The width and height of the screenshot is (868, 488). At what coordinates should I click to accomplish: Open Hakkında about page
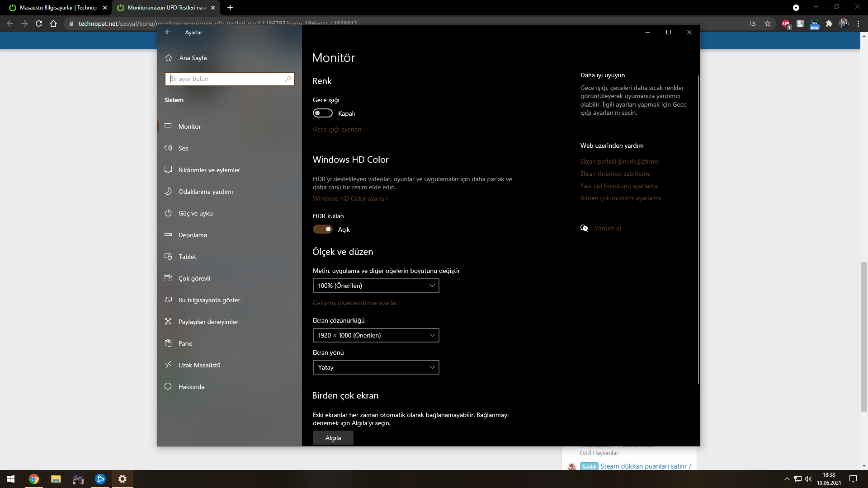point(191,387)
